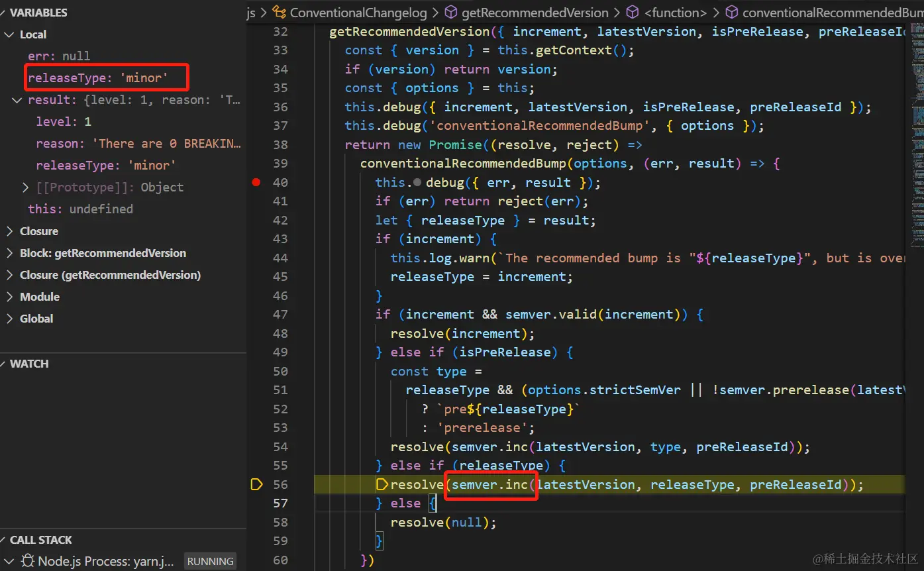Viewport: 924px width, 571px height.
Task: Click 'resolve(null);' on line 58
Action: tap(443, 523)
